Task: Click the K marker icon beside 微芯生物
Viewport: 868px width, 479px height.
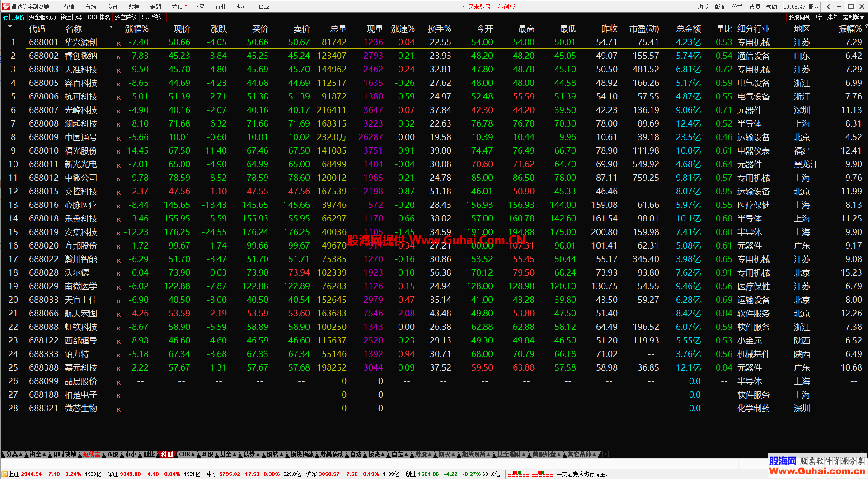Action: [118, 410]
